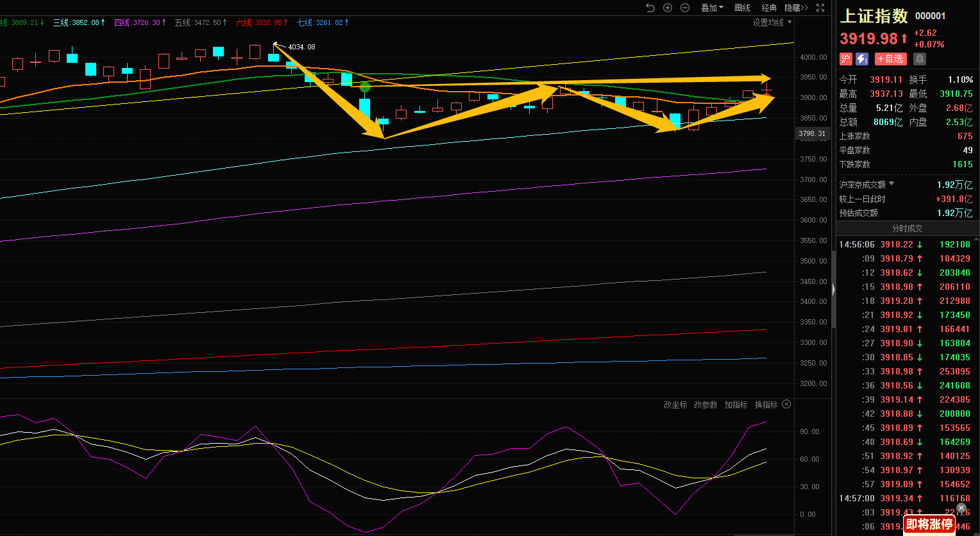The width and height of the screenshot is (980, 536).
Task: Zoom in chart with plus icon
Action: click(668, 8)
